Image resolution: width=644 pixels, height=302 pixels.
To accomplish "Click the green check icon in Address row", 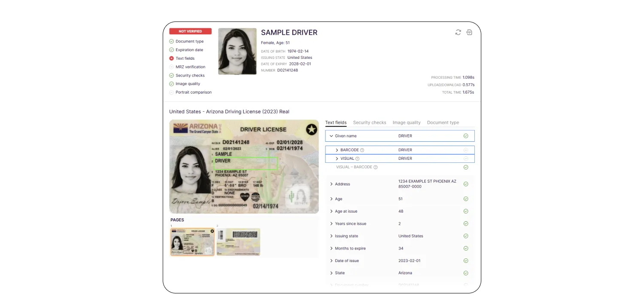I will (466, 184).
